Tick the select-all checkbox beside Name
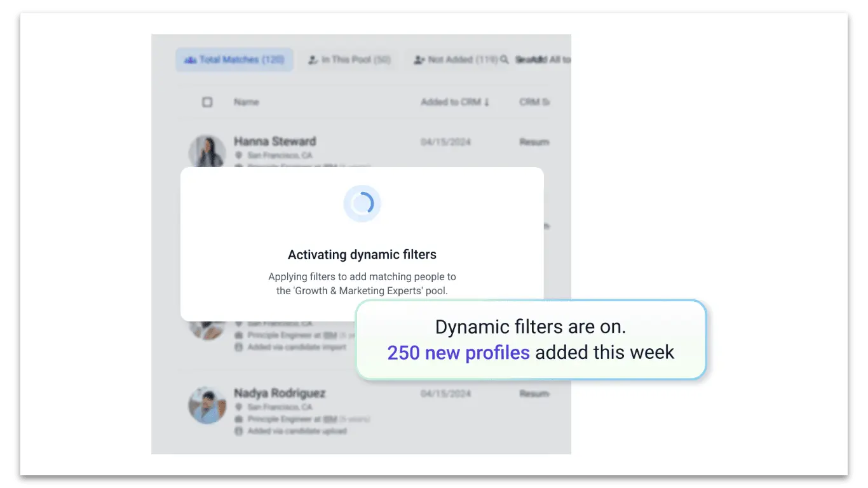This screenshot has width=868, height=488. click(x=207, y=102)
